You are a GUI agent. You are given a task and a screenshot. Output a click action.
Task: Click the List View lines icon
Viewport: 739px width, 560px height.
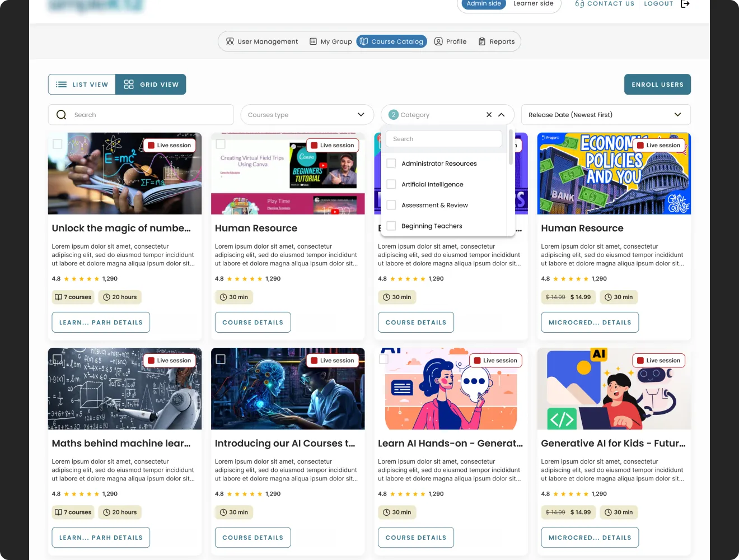62,85
